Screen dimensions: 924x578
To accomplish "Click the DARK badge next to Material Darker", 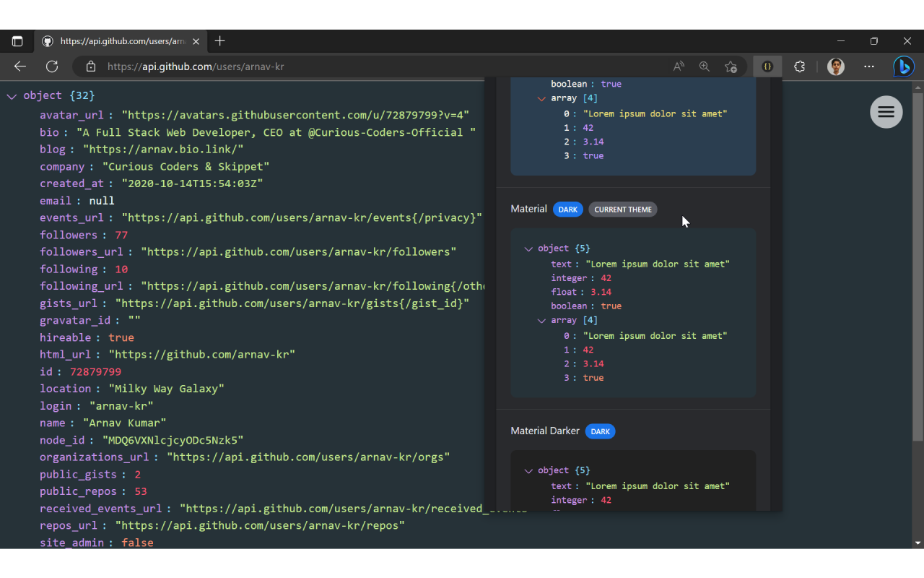I will (601, 431).
